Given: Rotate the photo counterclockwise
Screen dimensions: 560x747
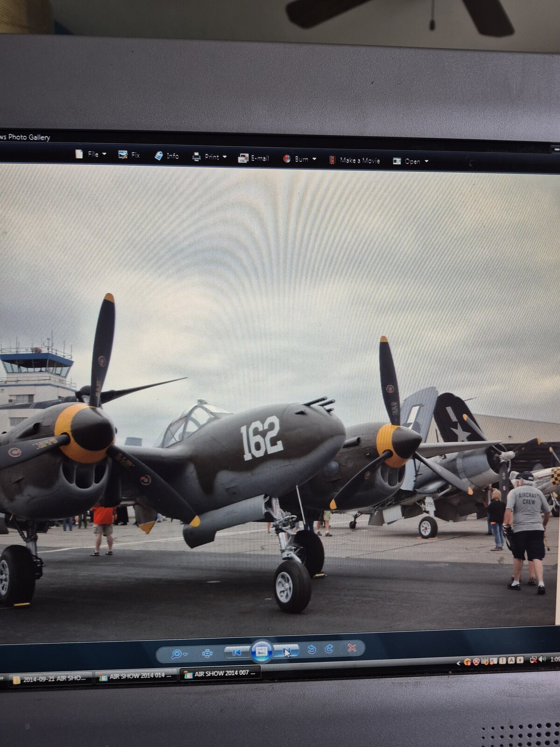Looking at the screenshot, I should [x=312, y=649].
